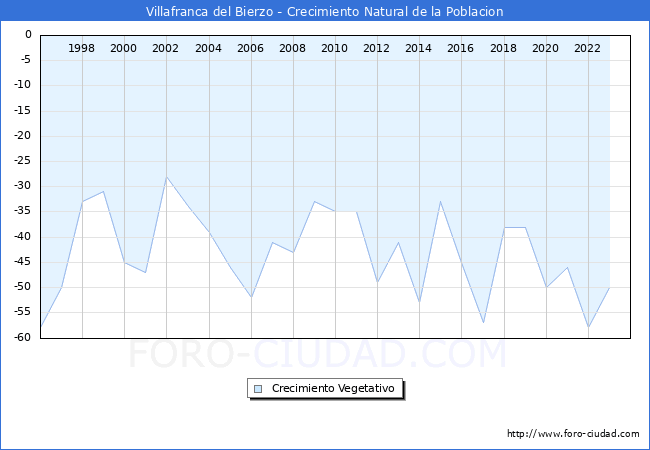The height and width of the screenshot is (450, 650).
Task: Click the 2004 year label
Action: click(208, 48)
